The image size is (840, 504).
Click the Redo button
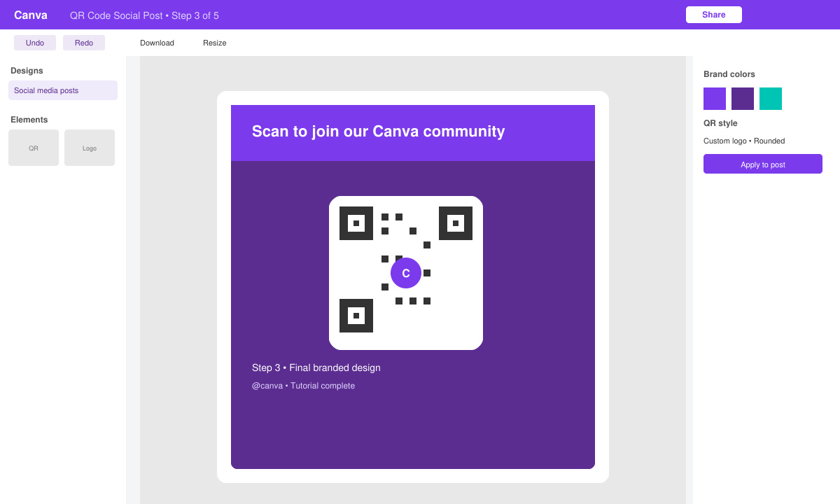click(x=84, y=43)
